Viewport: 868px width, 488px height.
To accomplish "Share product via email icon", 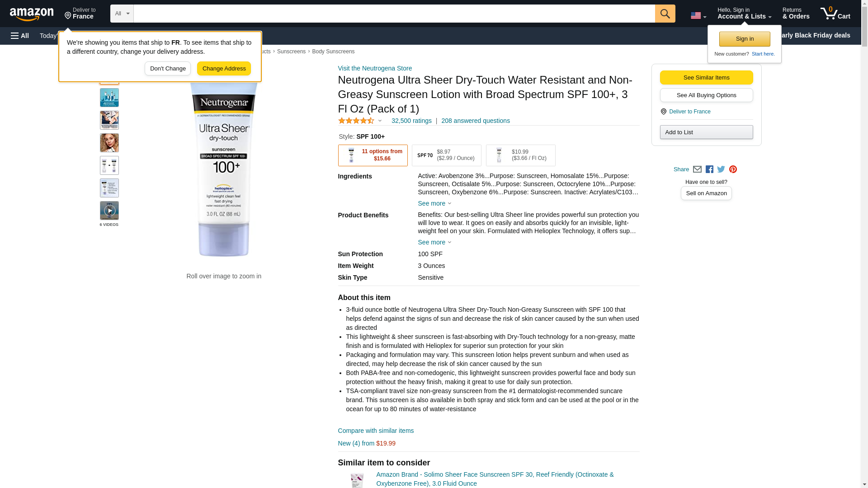I will [697, 169].
